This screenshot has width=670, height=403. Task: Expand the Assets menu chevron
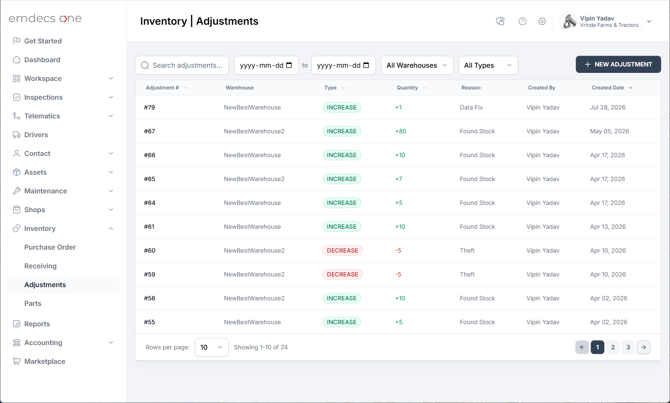click(x=111, y=172)
